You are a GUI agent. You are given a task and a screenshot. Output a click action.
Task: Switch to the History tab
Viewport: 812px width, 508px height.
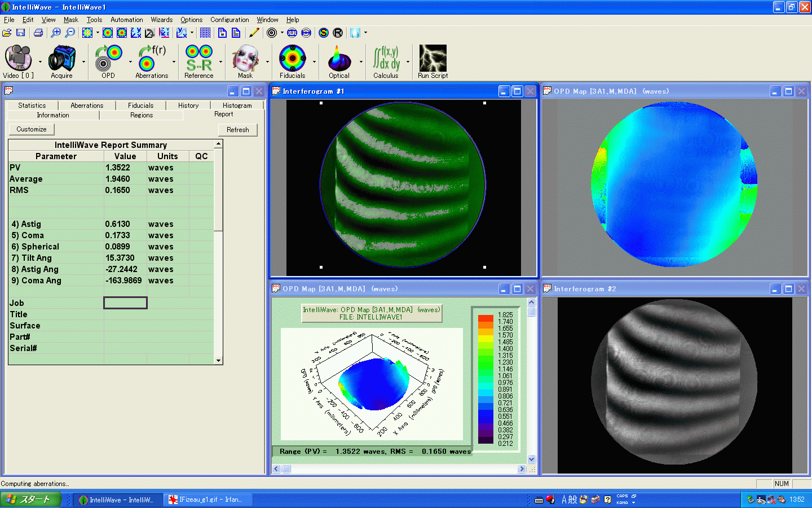[x=188, y=106]
